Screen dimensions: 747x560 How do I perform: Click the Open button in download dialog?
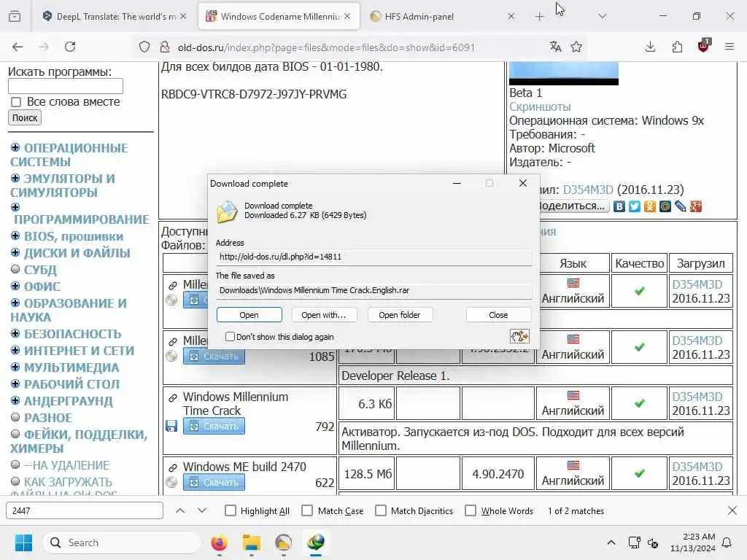(x=249, y=315)
